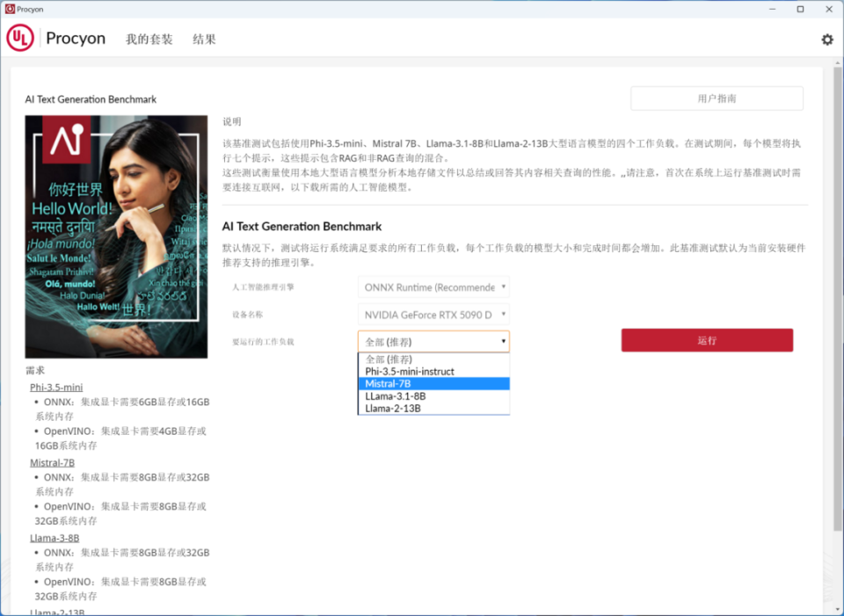844x616 pixels.
Task: Select LLama-3.1-8B from the dropdown list
Action: (433, 396)
